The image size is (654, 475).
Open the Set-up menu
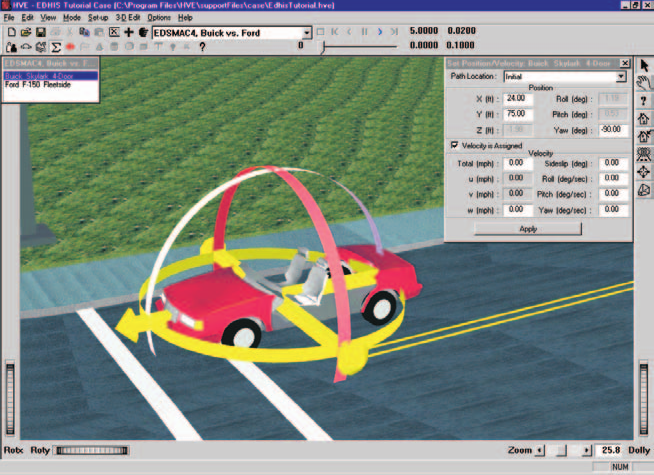click(98, 18)
